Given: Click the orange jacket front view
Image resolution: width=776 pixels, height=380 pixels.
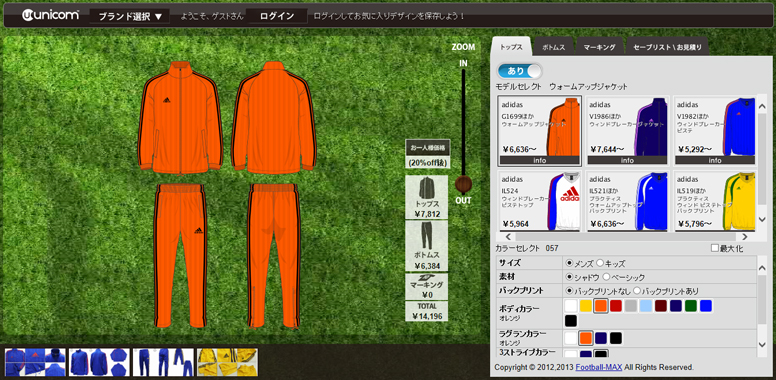Looking at the screenshot, I should pyautogui.click(x=180, y=118).
